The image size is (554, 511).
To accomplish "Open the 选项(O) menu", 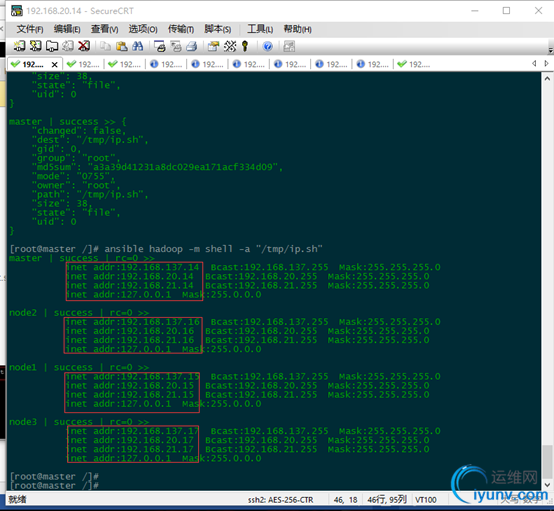I will click(143, 29).
